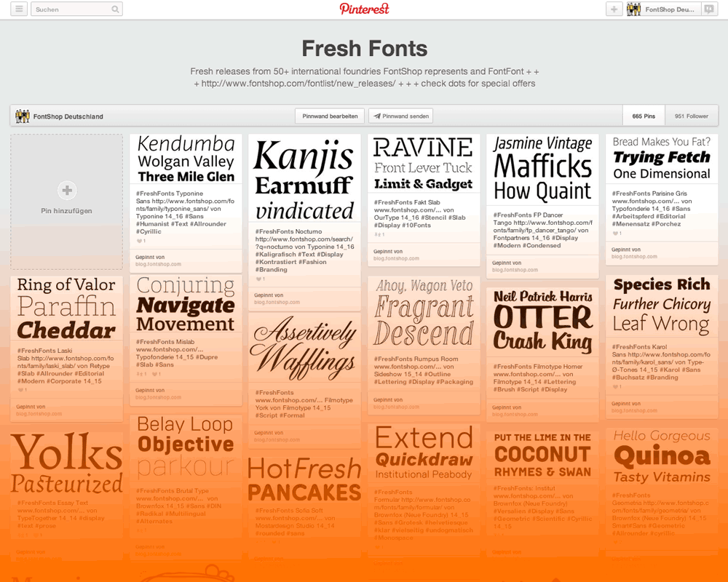This screenshot has width=728, height=582.
Task: Open FontShop Deutschland board owner link
Action: pyautogui.click(x=68, y=116)
